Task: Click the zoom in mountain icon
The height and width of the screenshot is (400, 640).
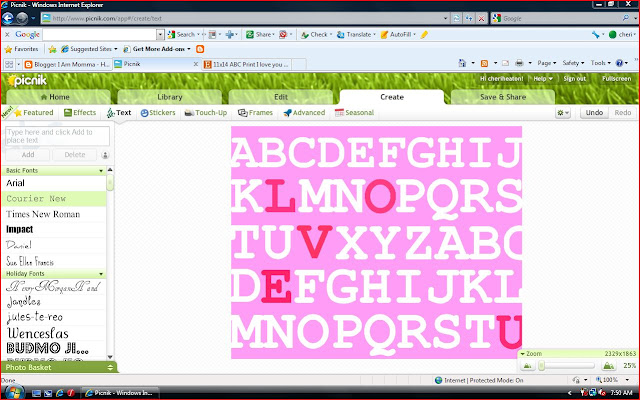Action: 608,366
